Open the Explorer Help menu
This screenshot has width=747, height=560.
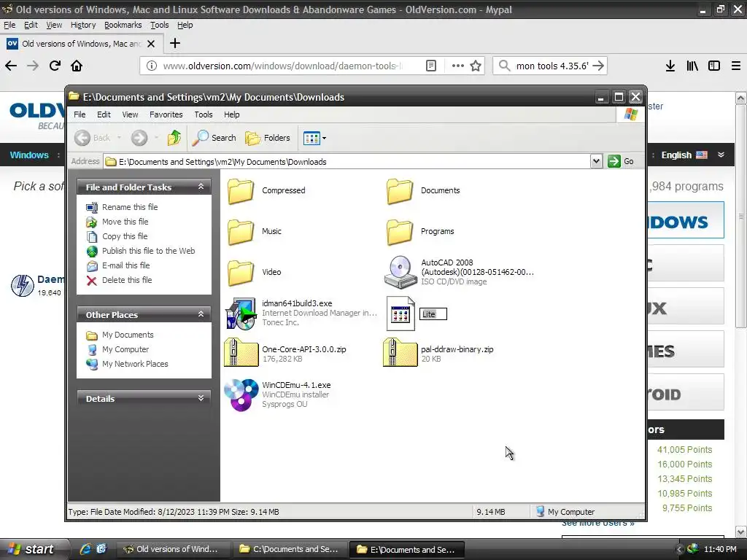pyautogui.click(x=231, y=114)
